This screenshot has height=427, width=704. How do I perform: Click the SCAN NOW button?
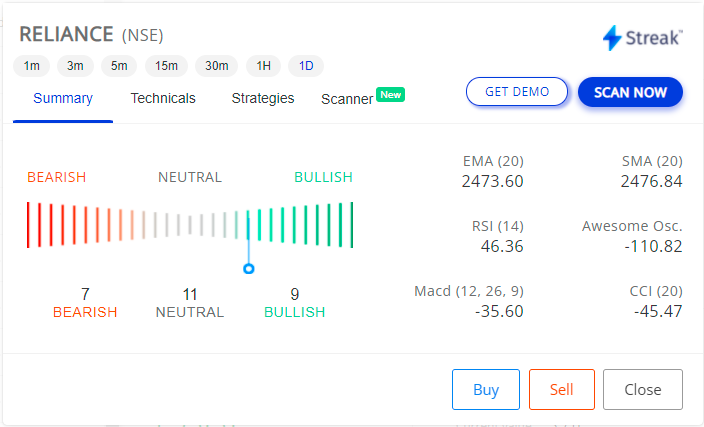[630, 92]
